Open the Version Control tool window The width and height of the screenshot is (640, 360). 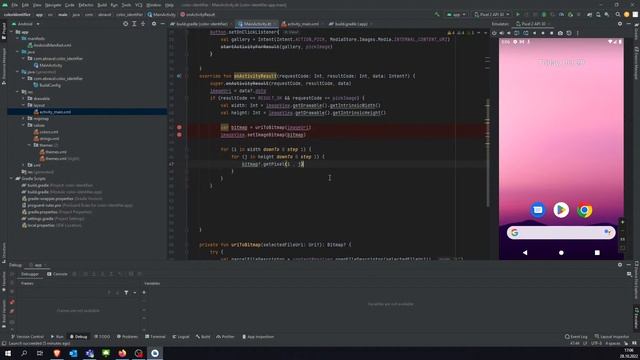[27, 337]
